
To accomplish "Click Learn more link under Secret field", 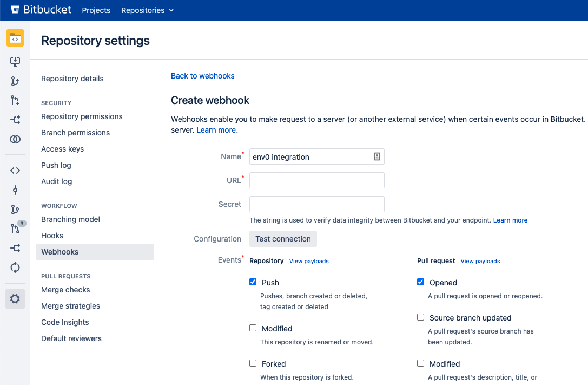I will (x=510, y=220).
